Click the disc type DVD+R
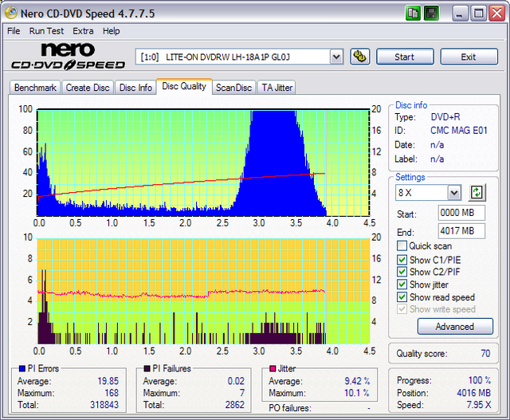 click(x=445, y=117)
